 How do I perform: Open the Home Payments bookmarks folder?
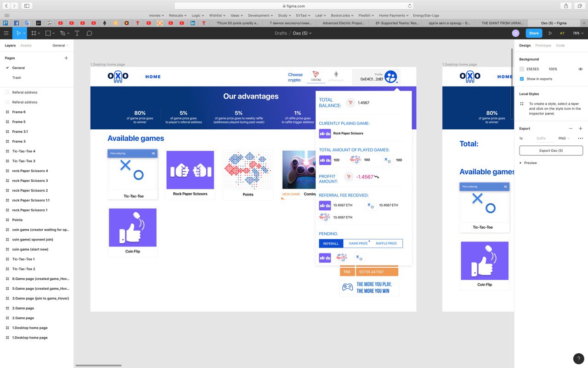coord(393,15)
